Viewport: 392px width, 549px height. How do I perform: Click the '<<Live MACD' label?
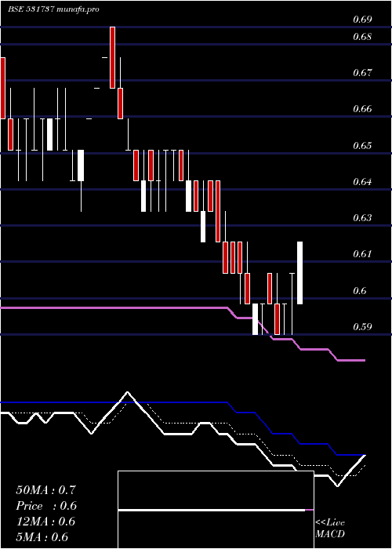point(330,529)
